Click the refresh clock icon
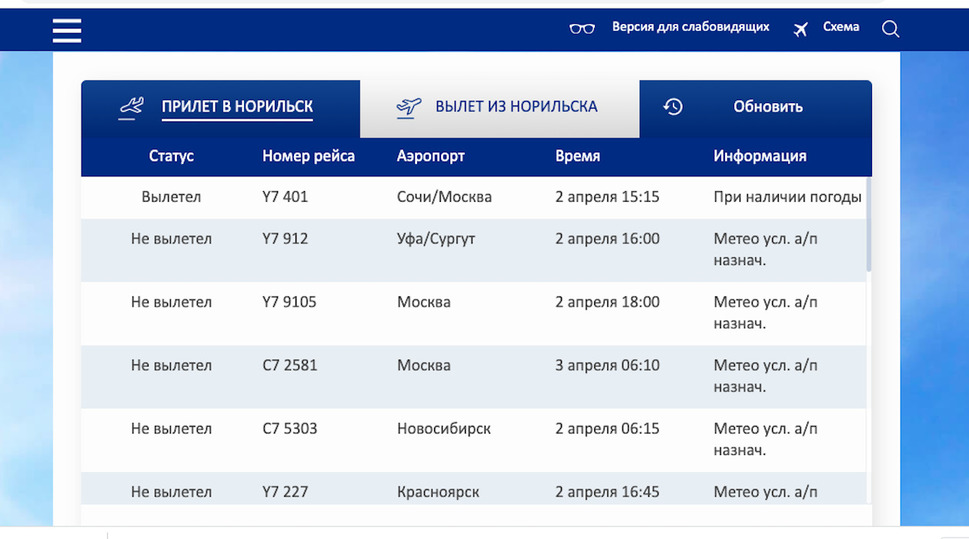The image size is (969, 539). tap(673, 107)
